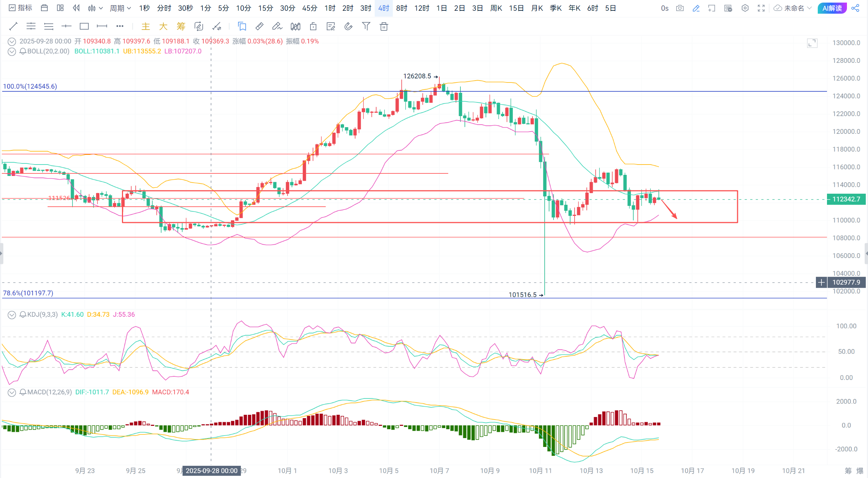This screenshot has height=478, width=868.
Task: Open the 指标 indicators button
Action: [21, 8]
